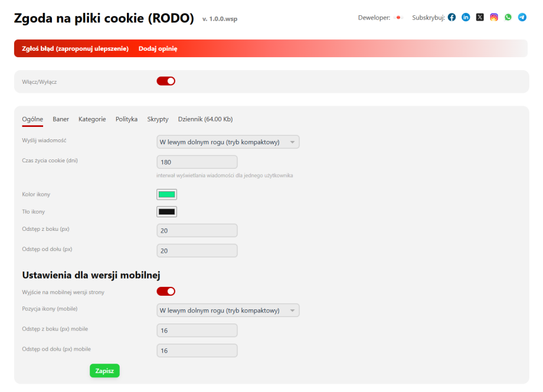Click the Czas życia cookie input field
The image size is (543, 392).
tap(197, 161)
